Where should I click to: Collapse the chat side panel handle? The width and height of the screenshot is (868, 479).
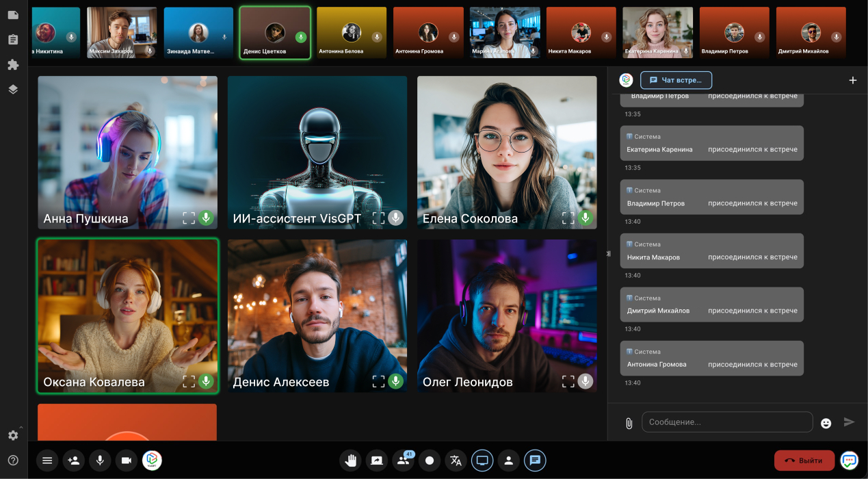coord(608,254)
